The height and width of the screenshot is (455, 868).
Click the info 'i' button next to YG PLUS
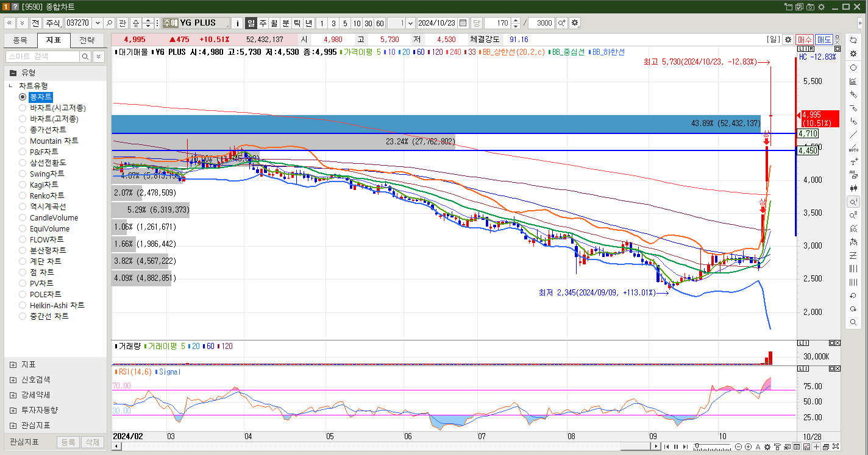(238, 23)
